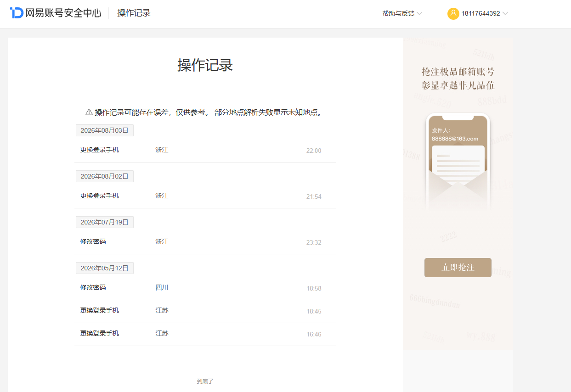Select the 2026年05月12日 date label

click(104, 268)
